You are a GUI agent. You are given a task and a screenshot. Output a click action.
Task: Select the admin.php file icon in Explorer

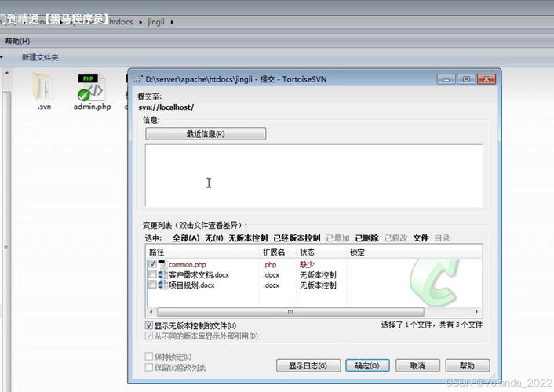[x=91, y=86]
